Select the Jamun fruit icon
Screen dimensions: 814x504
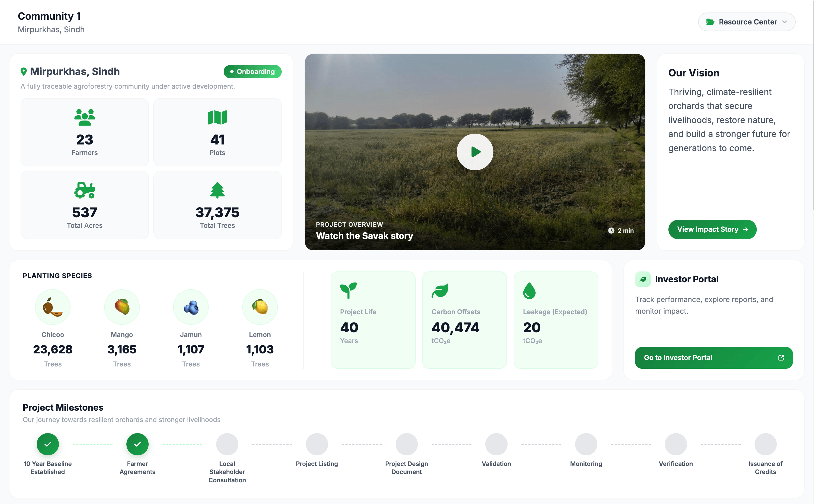(191, 307)
